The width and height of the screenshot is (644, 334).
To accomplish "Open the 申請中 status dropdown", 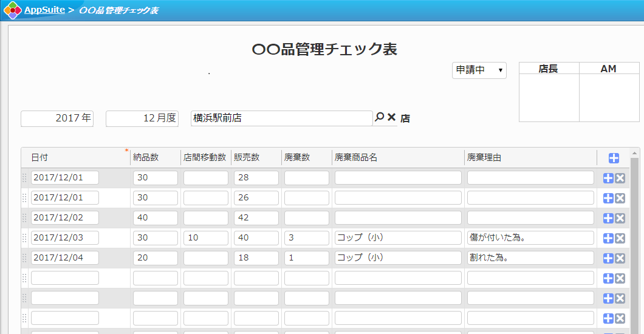I will 479,70.
